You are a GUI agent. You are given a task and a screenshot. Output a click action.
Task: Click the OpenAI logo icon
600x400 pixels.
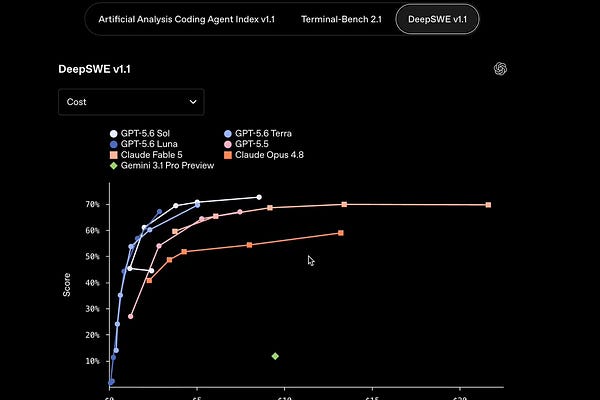[500, 69]
